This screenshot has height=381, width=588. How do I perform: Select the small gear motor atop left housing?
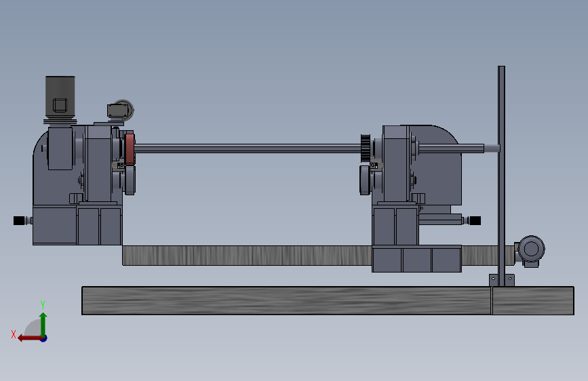pos(120,111)
